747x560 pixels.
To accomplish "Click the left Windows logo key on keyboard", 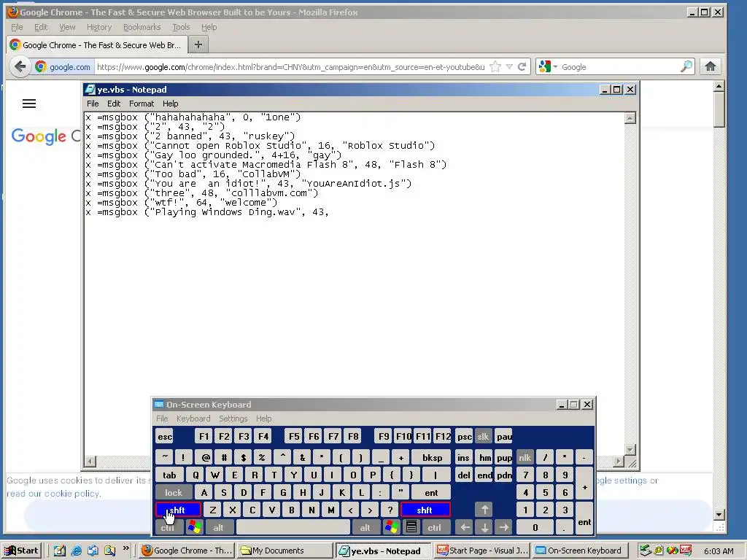I will click(194, 527).
